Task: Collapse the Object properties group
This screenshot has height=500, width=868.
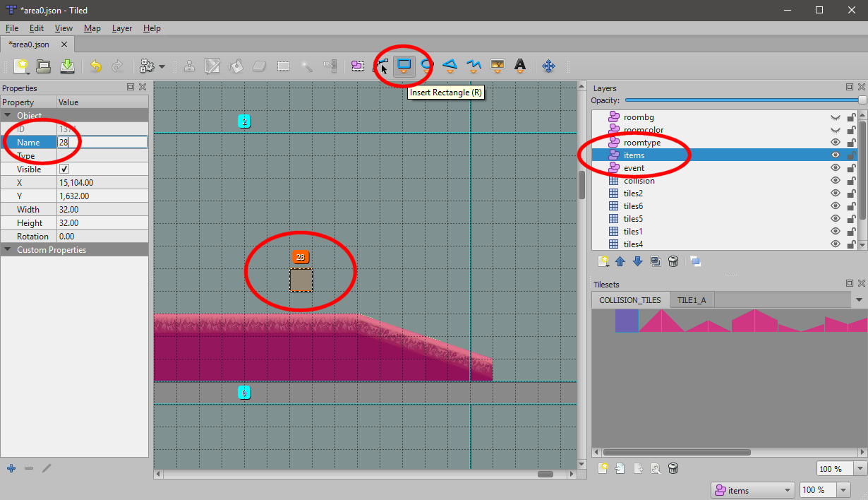Action: pyautogui.click(x=8, y=115)
